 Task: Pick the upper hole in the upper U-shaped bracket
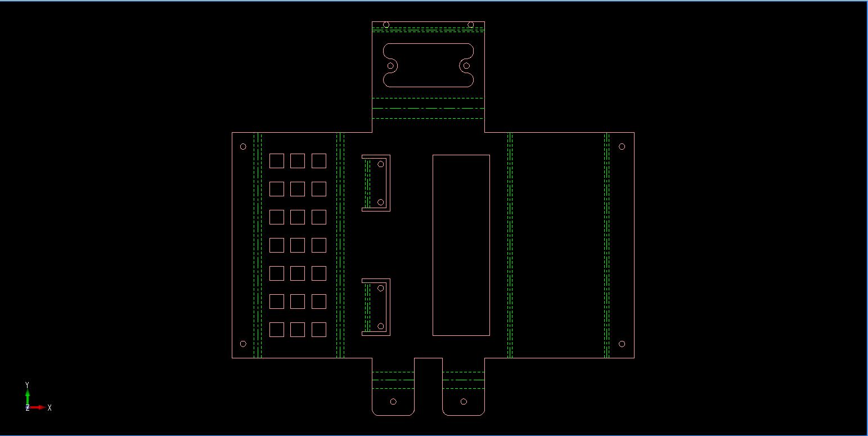point(380,164)
